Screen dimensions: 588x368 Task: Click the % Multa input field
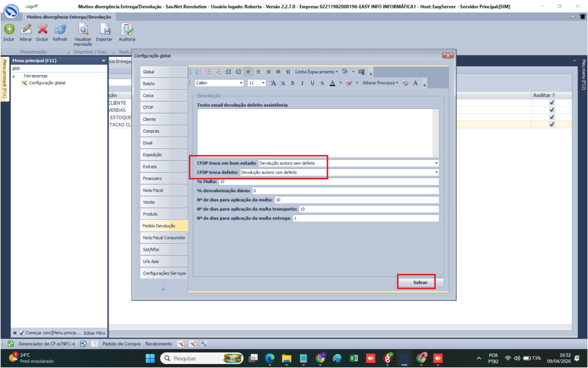coord(327,181)
